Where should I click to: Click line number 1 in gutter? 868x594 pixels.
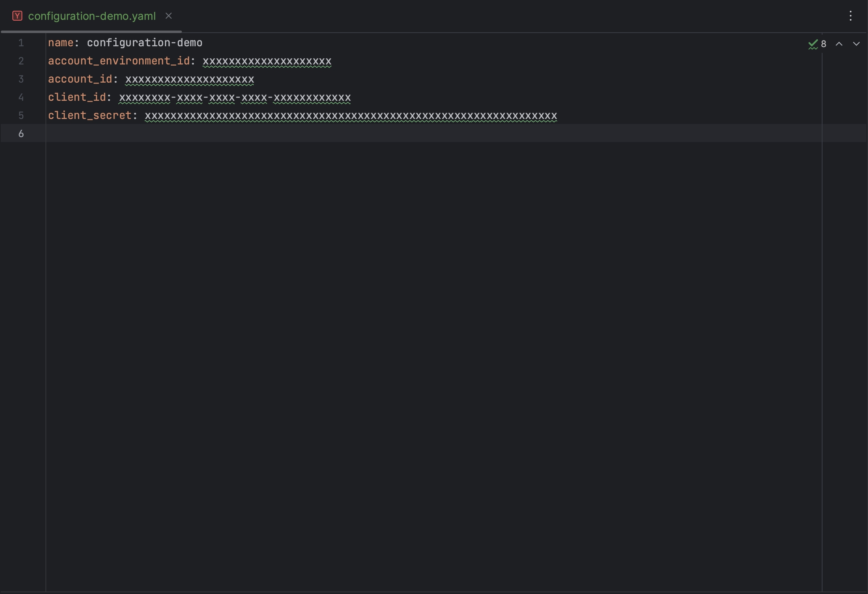click(x=21, y=43)
